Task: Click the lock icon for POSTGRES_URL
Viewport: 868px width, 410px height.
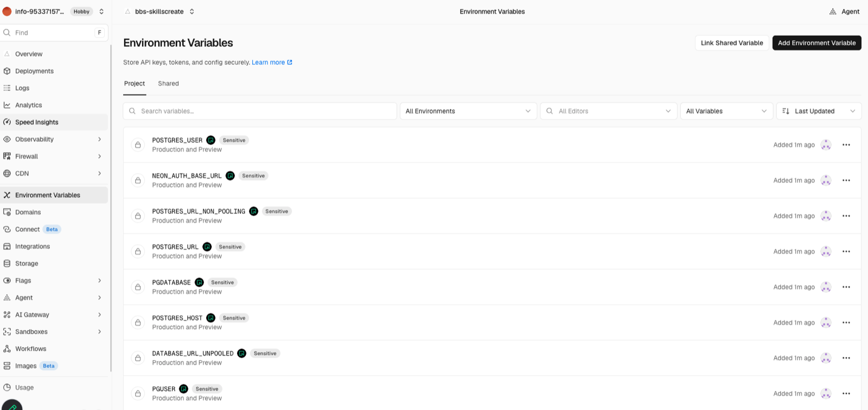Action: coord(138,251)
